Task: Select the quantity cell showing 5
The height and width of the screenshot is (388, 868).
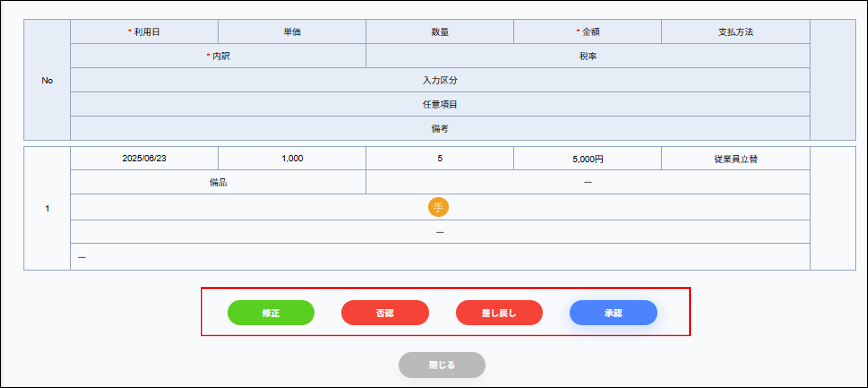Action: [x=440, y=158]
